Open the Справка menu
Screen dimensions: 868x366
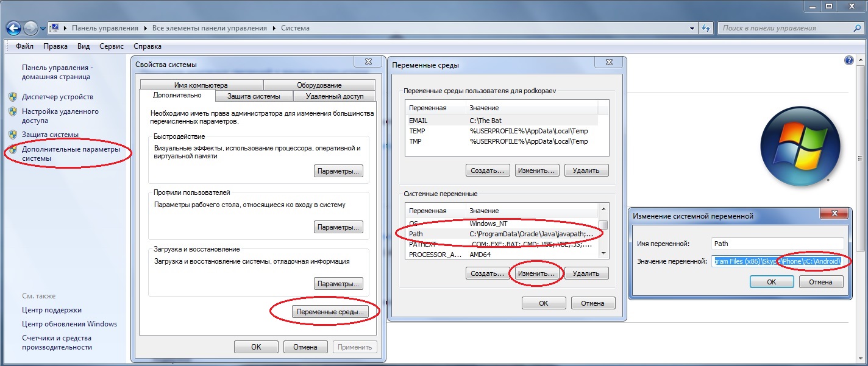147,46
